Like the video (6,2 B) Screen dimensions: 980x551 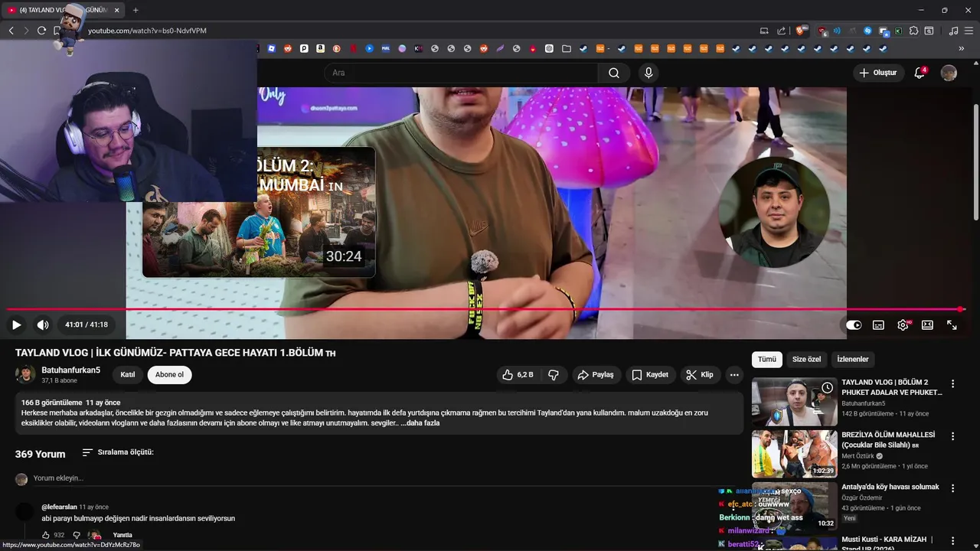coord(518,375)
